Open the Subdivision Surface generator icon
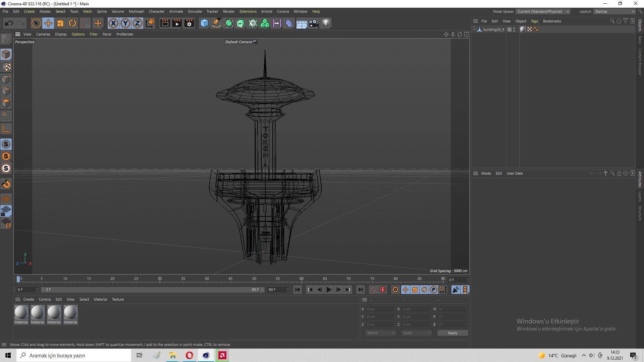Image resolution: width=644 pixels, height=362 pixels. (x=229, y=23)
